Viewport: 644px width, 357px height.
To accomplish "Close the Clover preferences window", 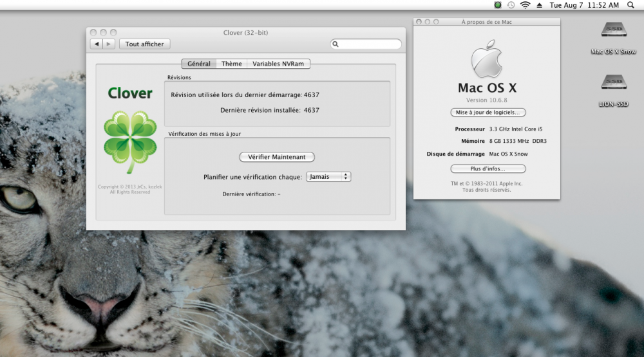I will coord(93,32).
